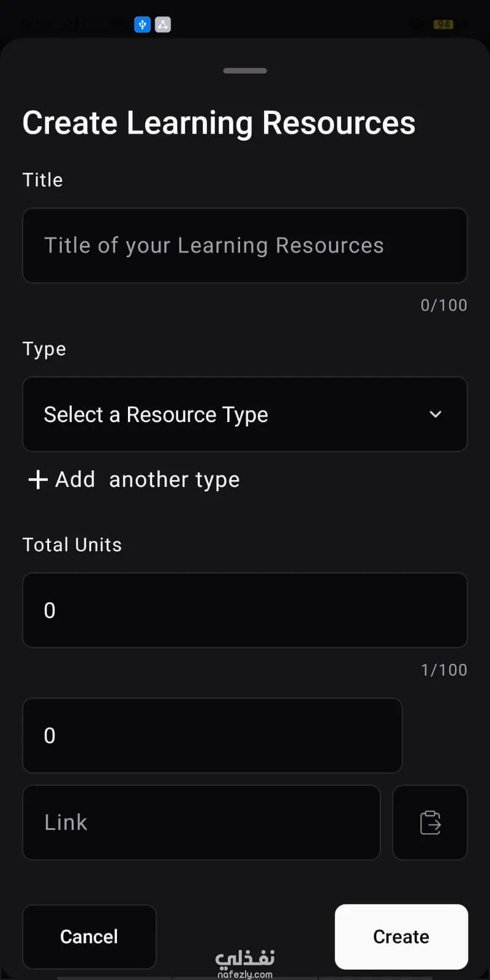Click the Total Units number field

point(245,610)
